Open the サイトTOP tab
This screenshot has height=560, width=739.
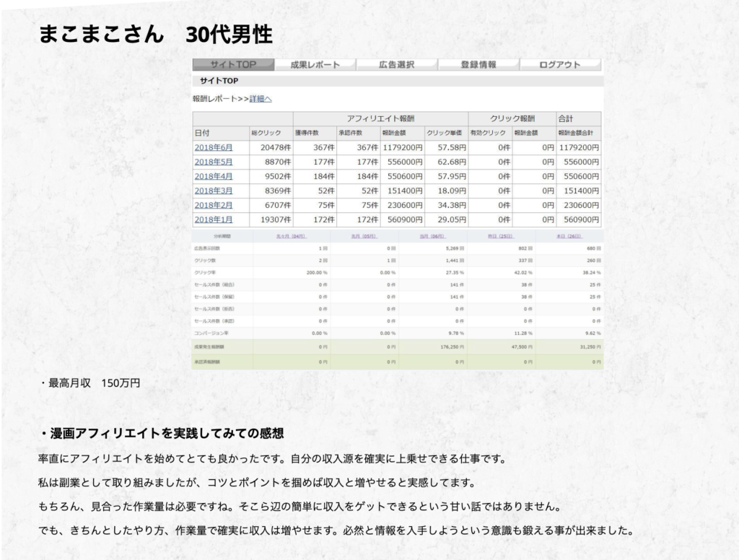point(233,64)
